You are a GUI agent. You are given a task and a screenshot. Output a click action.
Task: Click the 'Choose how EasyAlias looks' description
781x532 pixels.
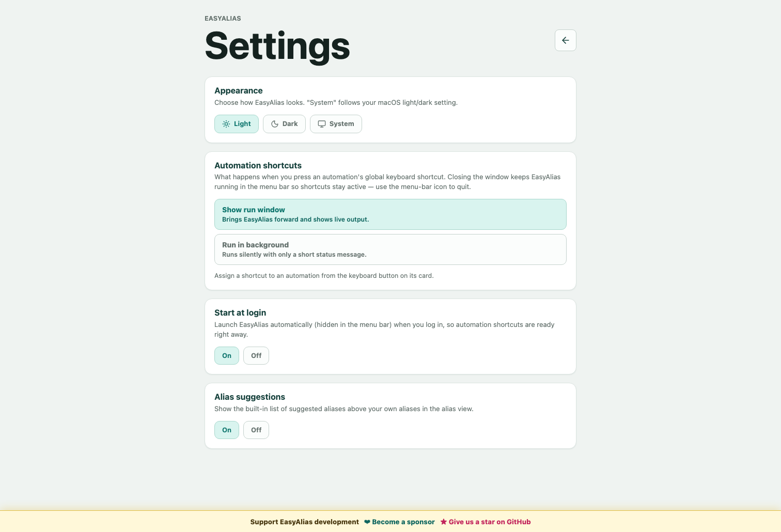(x=336, y=102)
